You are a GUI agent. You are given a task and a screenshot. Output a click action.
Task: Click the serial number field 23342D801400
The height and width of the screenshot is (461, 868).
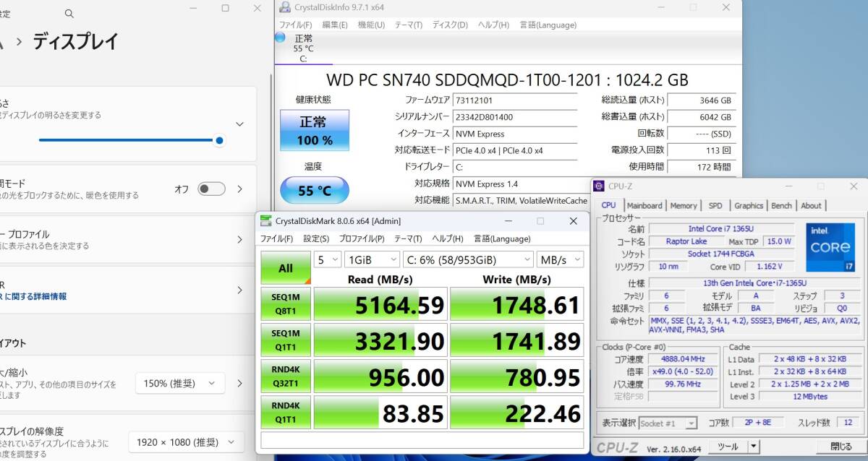pos(514,117)
